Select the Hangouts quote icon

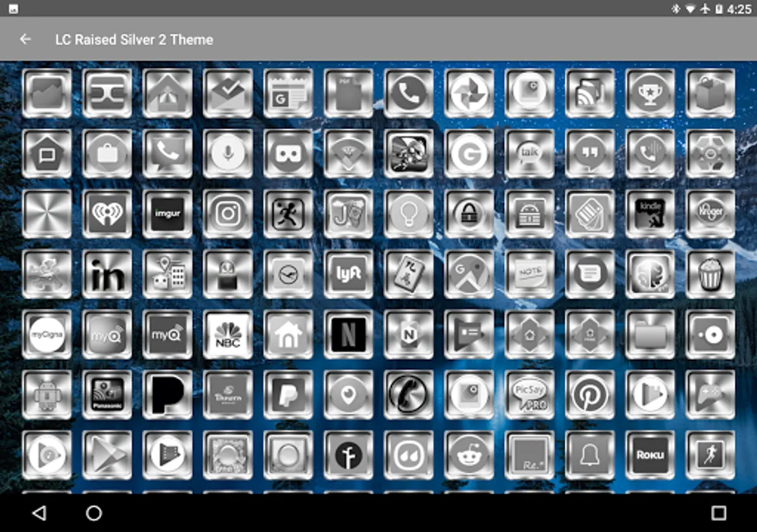point(590,153)
